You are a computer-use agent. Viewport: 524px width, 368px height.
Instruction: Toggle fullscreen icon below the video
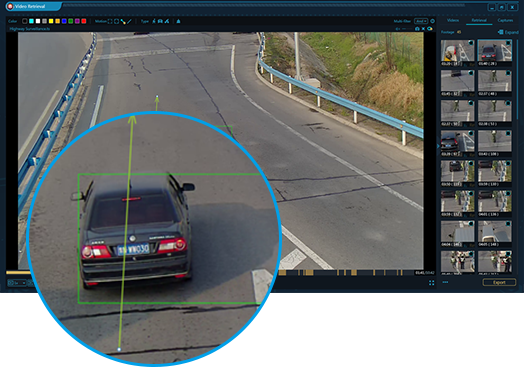tap(431, 283)
